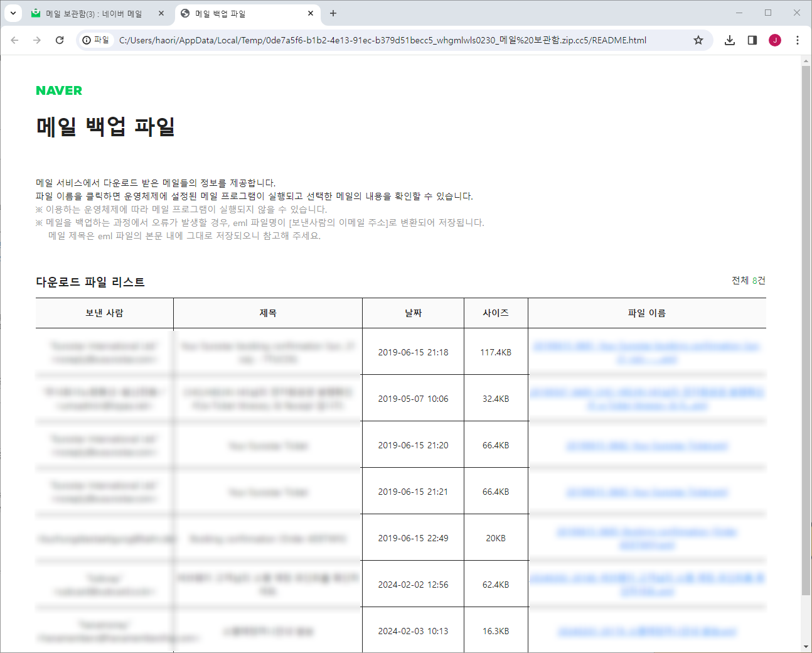The height and width of the screenshot is (653, 812).
Task: Bookmark this page using the star icon
Action: click(x=698, y=40)
